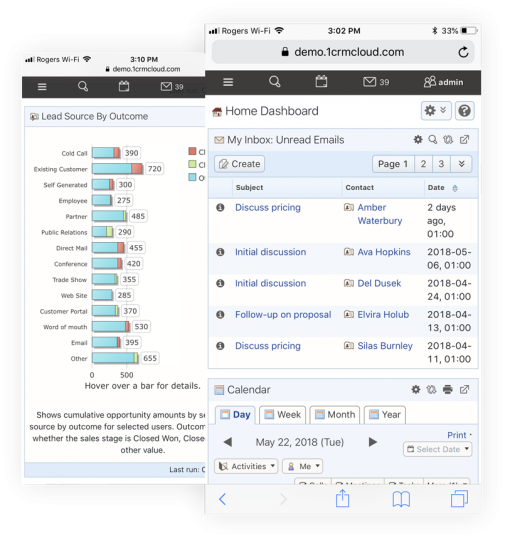Open the calendar icon in front phone navbar
Screen dimensions: 505x538
(x=321, y=82)
